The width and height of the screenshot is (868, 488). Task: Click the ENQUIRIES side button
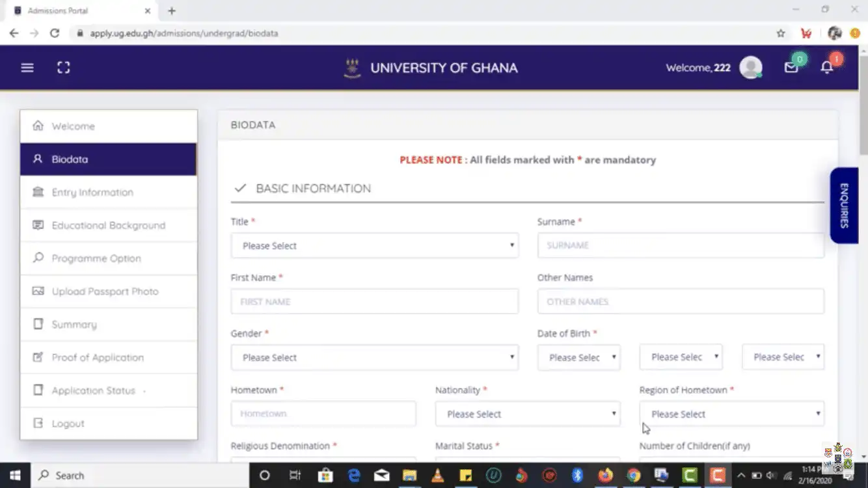tap(844, 205)
